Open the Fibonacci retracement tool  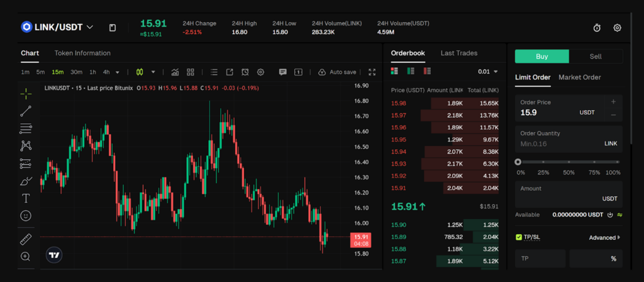tap(26, 128)
